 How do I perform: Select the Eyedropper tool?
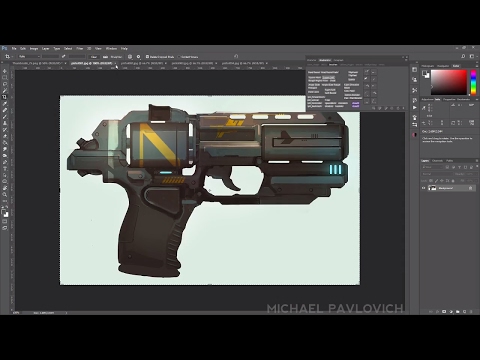(x=5, y=104)
